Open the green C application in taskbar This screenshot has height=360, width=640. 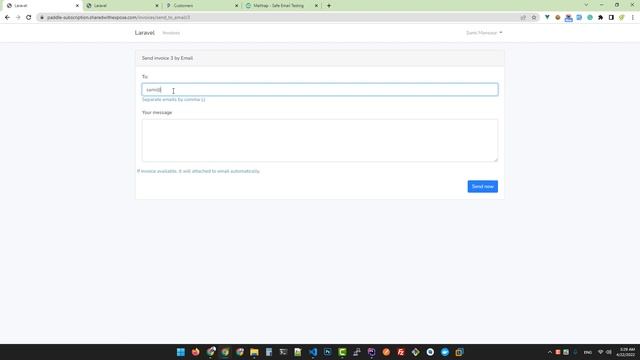point(342,352)
